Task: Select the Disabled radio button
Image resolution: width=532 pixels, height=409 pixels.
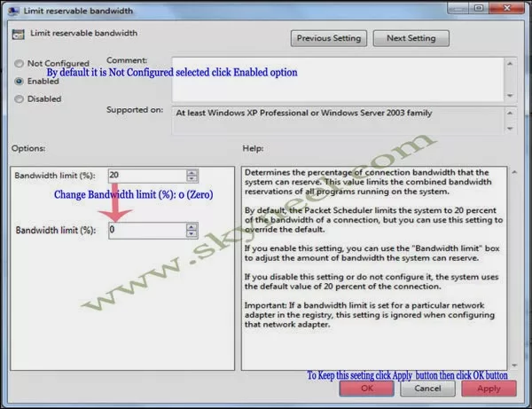Action: pyautogui.click(x=20, y=98)
